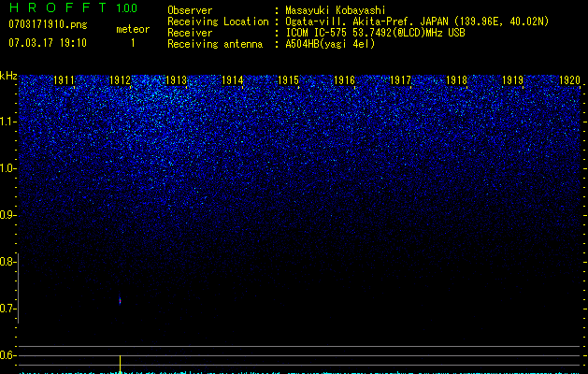The height and width of the screenshot is (374, 588).
Task: Click the yellow meteor detection marker line
Action: pos(120,364)
